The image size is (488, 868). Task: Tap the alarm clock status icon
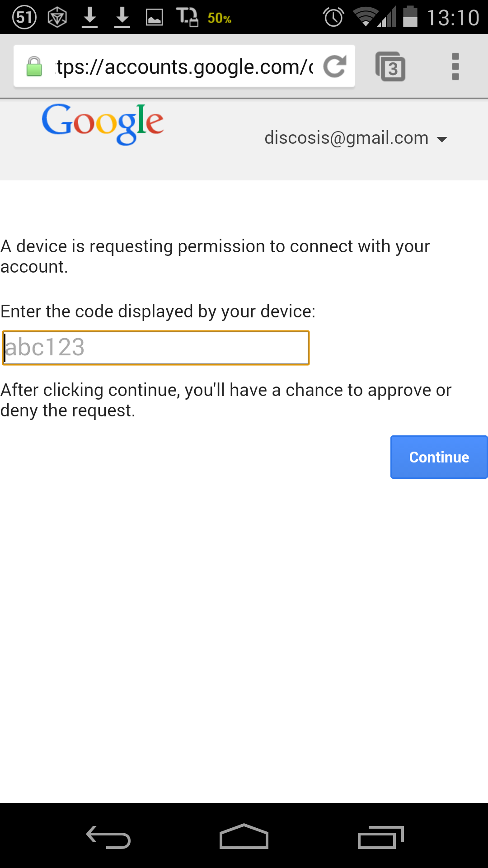tap(333, 18)
